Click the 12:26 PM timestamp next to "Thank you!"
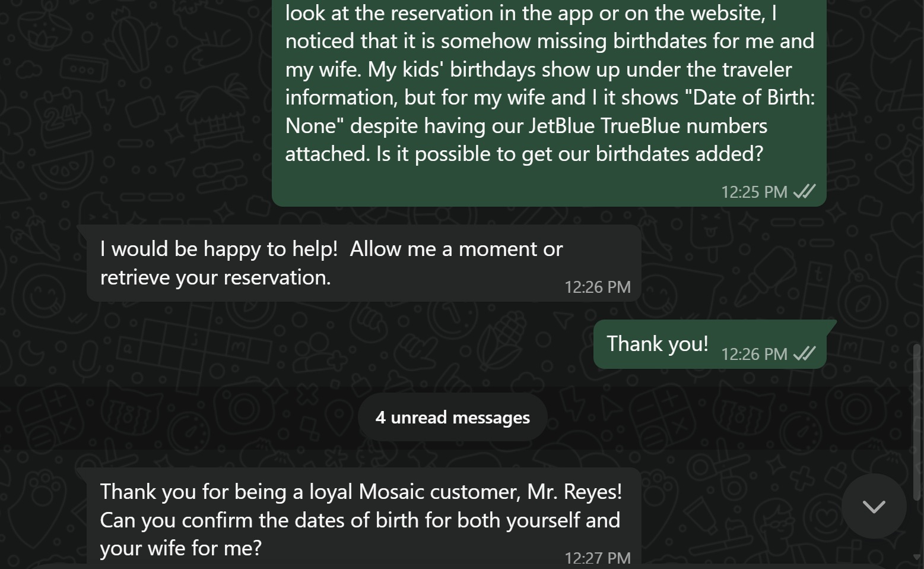 [754, 354]
